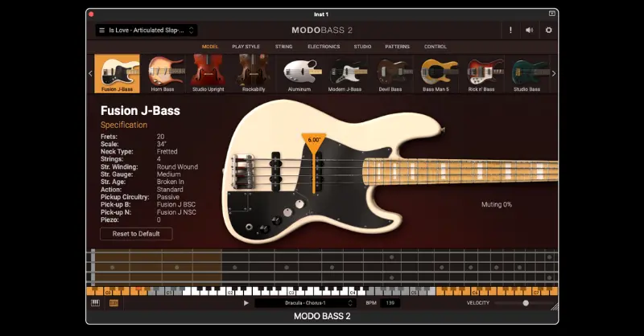Click the BPM value field 139
Viewport: 644px width, 336px height.
coord(390,303)
